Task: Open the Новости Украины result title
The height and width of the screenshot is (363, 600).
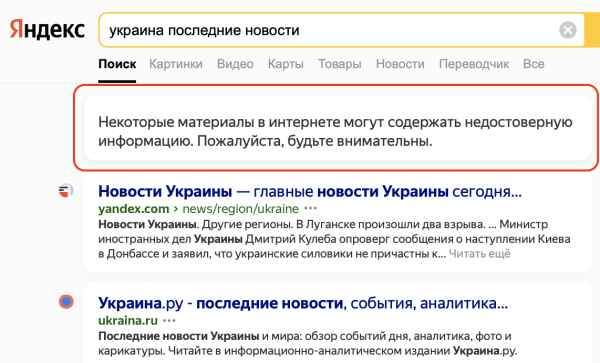Action: [x=310, y=191]
